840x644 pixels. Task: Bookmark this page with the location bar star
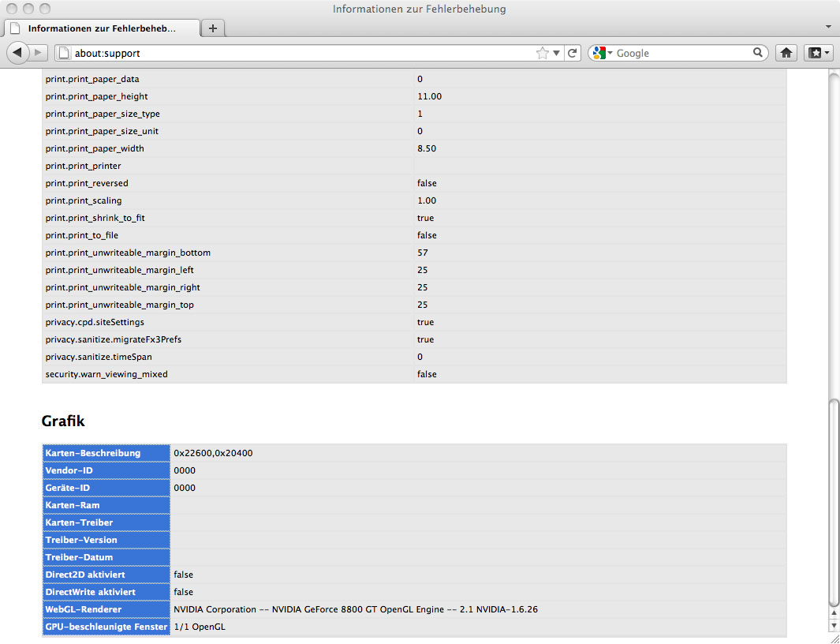pyautogui.click(x=541, y=52)
